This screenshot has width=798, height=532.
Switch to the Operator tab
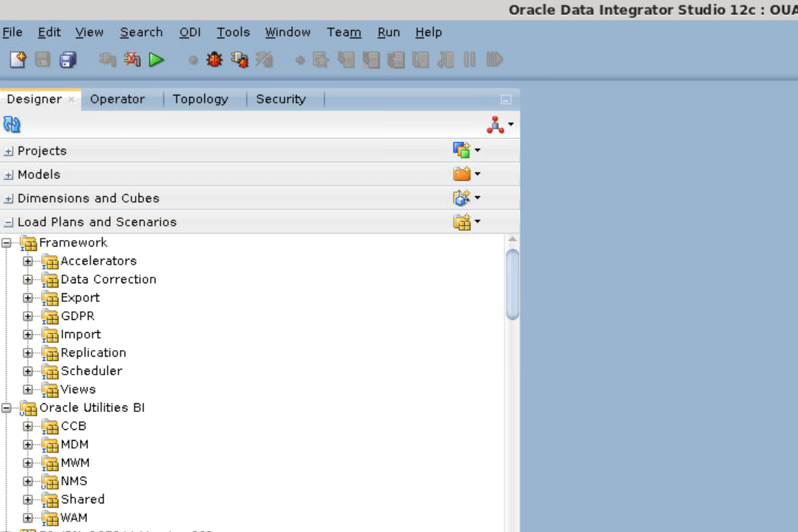tap(118, 98)
